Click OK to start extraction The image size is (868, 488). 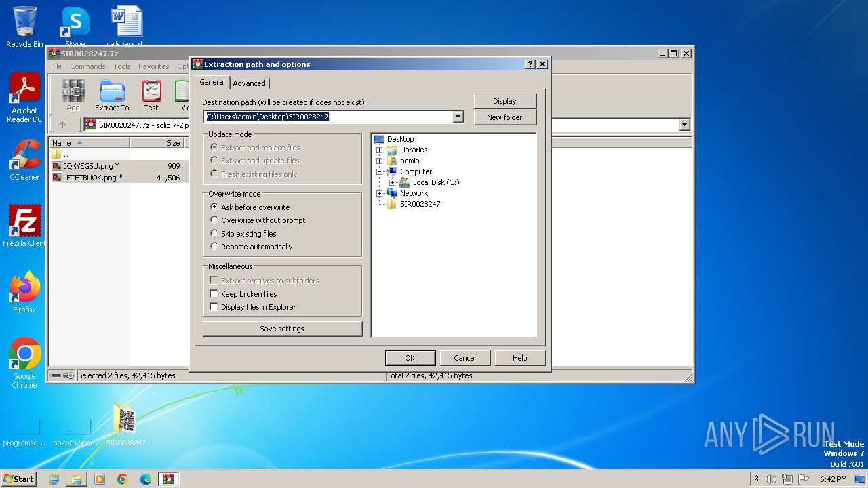410,358
